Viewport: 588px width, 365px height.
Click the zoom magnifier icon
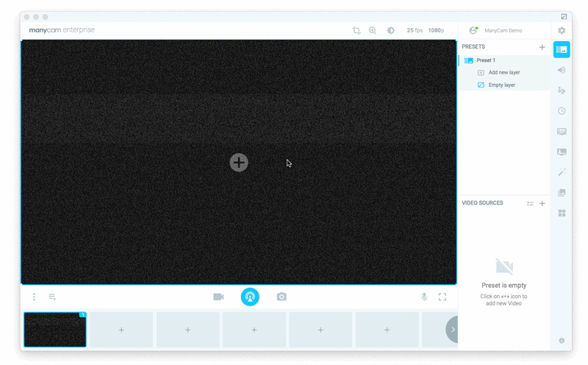pyautogui.click(x=373, y=30)
